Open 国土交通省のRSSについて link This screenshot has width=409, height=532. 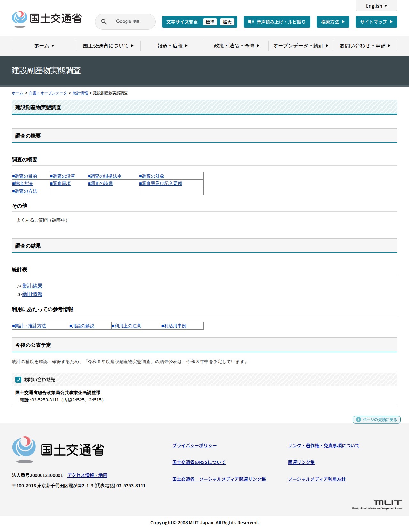click(x=199, y=462)
